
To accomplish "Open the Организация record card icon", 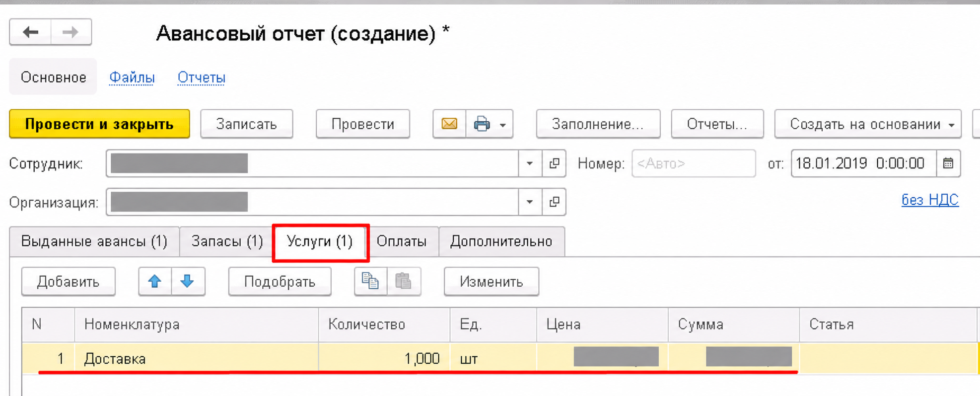I will (554, 202).
